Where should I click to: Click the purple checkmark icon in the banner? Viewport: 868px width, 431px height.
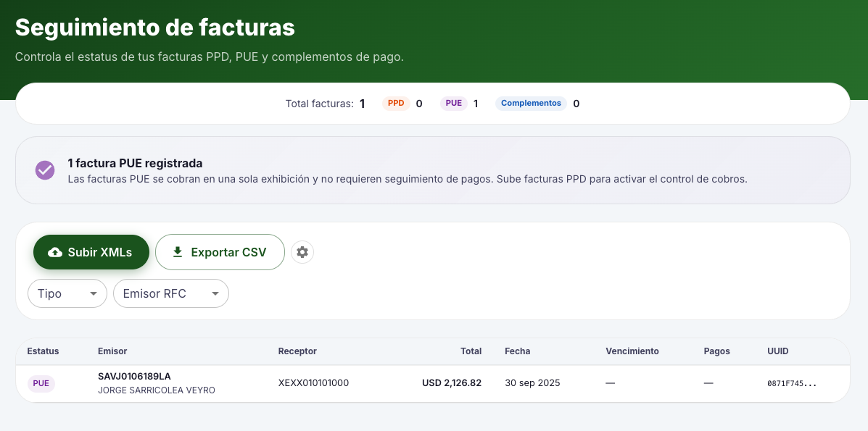tap(45, 170)
